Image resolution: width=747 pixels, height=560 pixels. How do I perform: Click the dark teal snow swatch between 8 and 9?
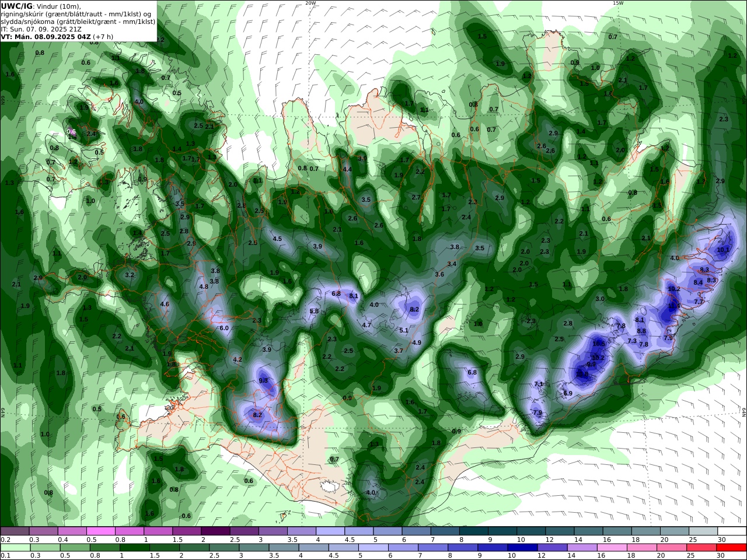473,531
